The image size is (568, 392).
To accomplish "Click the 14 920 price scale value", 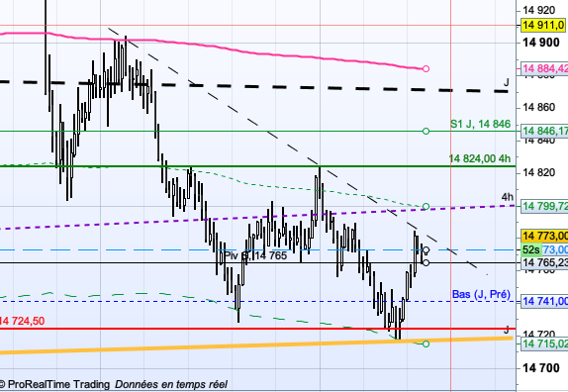I will tap(538, 10).
